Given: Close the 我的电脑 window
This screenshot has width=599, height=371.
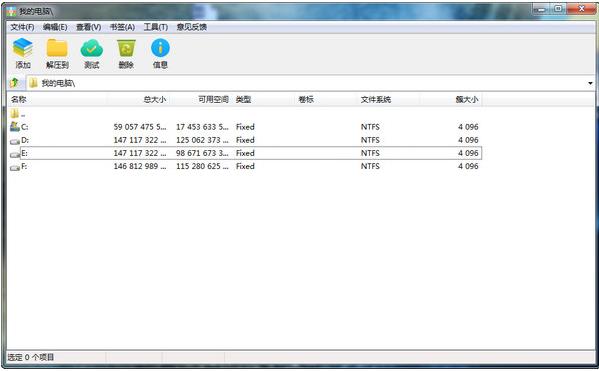Looking at the screenshot, I should [581, 8].
